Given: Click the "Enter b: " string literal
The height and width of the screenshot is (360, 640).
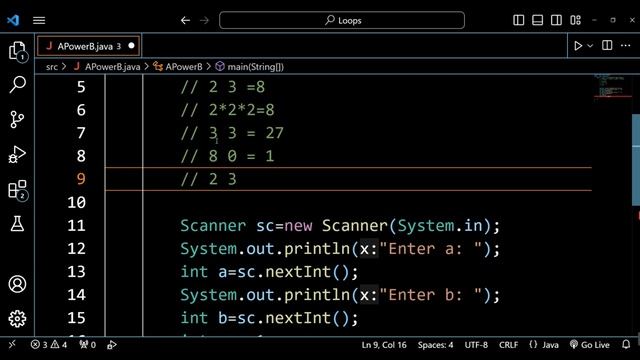Looking at the screenshot, I should [431, 295].
